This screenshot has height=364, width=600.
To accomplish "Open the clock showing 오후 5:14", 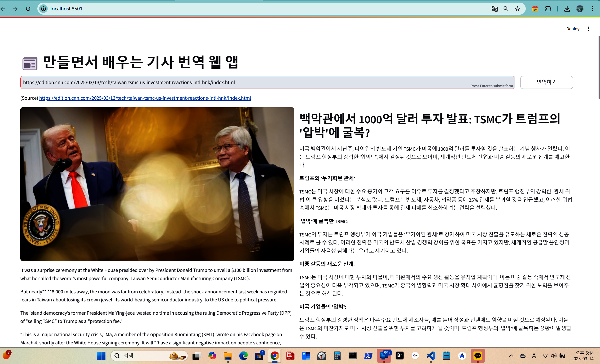I will point(582,356).
